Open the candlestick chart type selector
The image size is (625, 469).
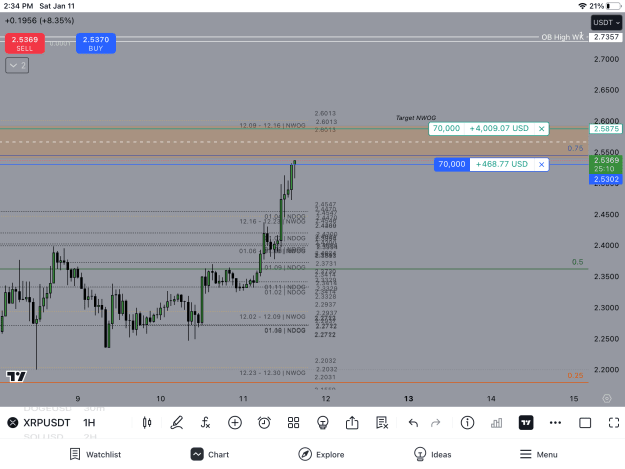[147, 423]
